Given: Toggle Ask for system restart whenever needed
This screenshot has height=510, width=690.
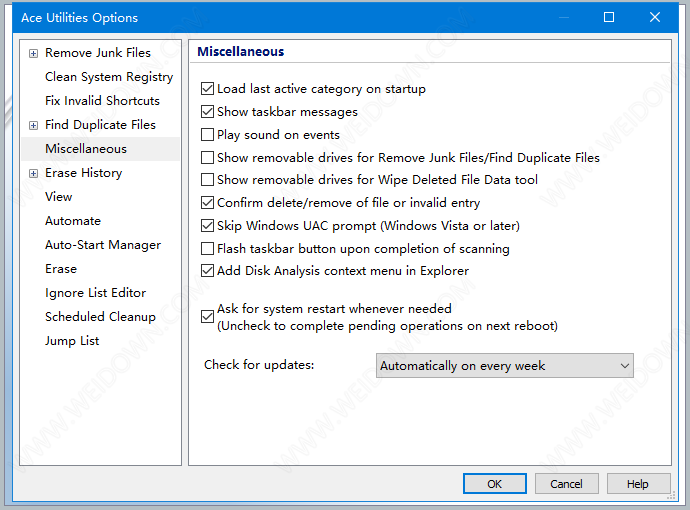Looking at the screenshot, I should pos(207,317).
